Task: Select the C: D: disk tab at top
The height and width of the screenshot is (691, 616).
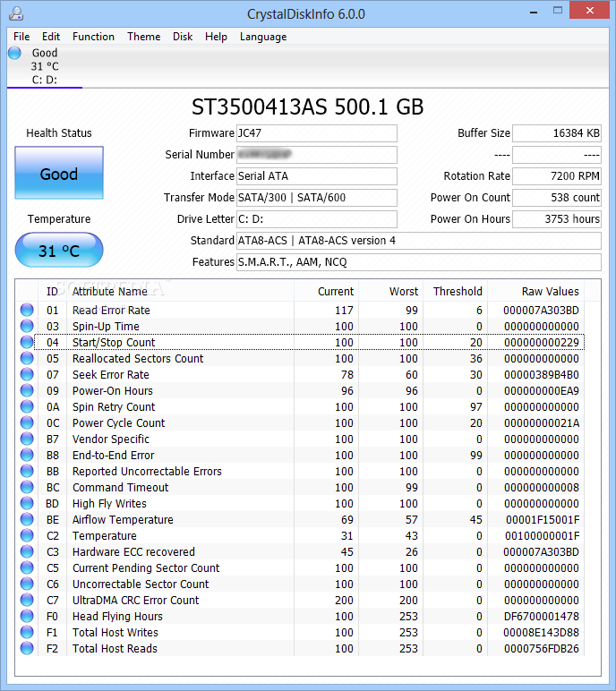Action: pos(45,66)
